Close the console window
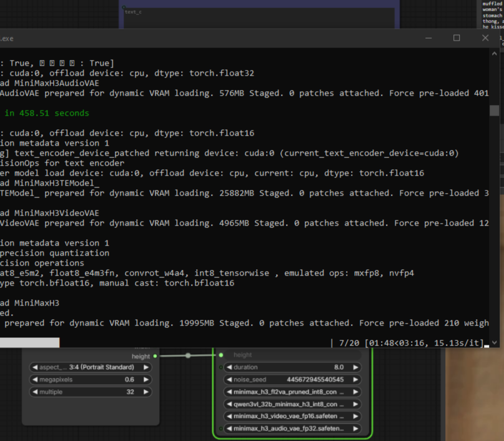Screen dimensions: 504x441 point(485,38)
